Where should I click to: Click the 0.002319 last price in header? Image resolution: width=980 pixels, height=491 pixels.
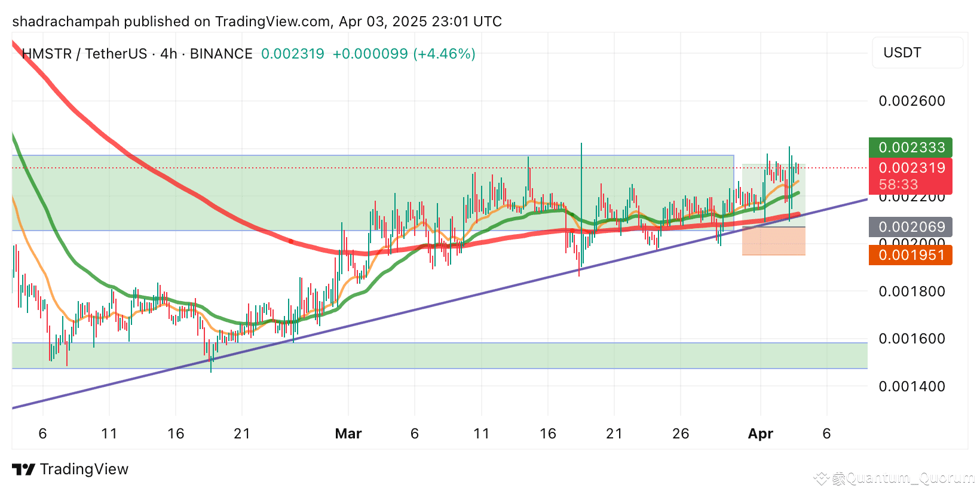(293, 54)
